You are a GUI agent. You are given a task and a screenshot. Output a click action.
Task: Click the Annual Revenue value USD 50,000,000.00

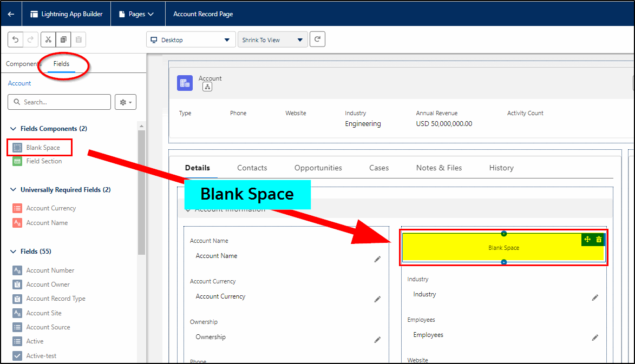[x=444, y=124]
